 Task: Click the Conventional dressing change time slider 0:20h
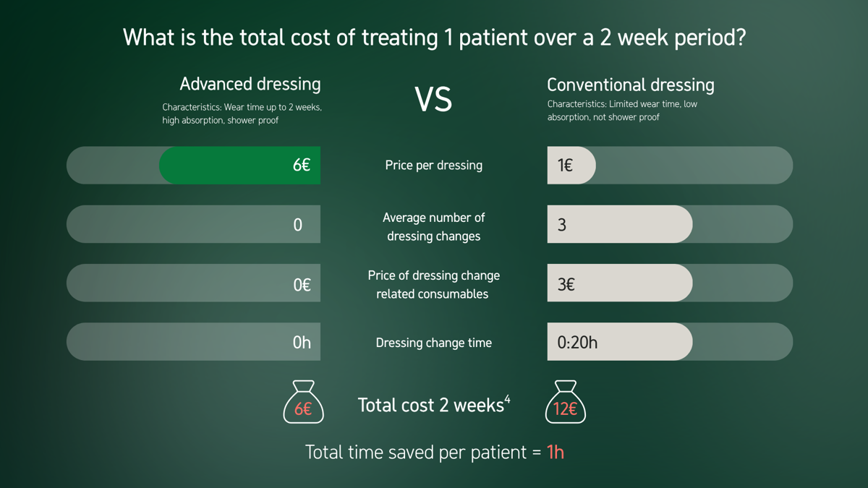tap(619, 342)
